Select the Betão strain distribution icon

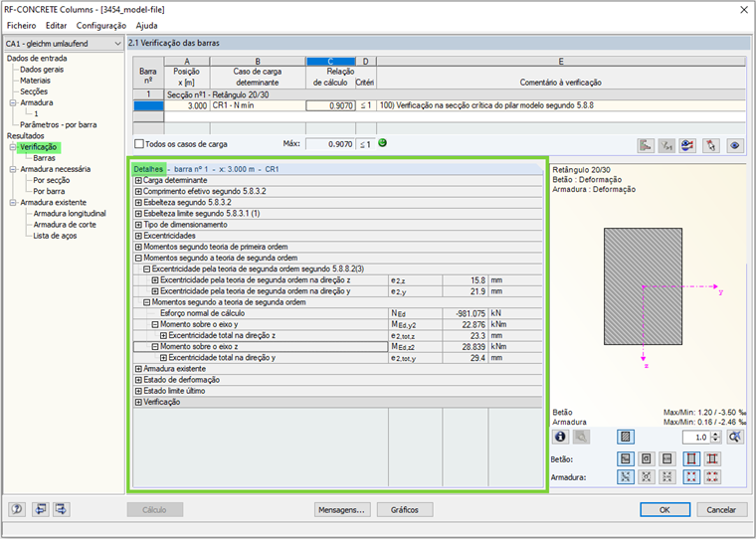click(x=626, y=458)
